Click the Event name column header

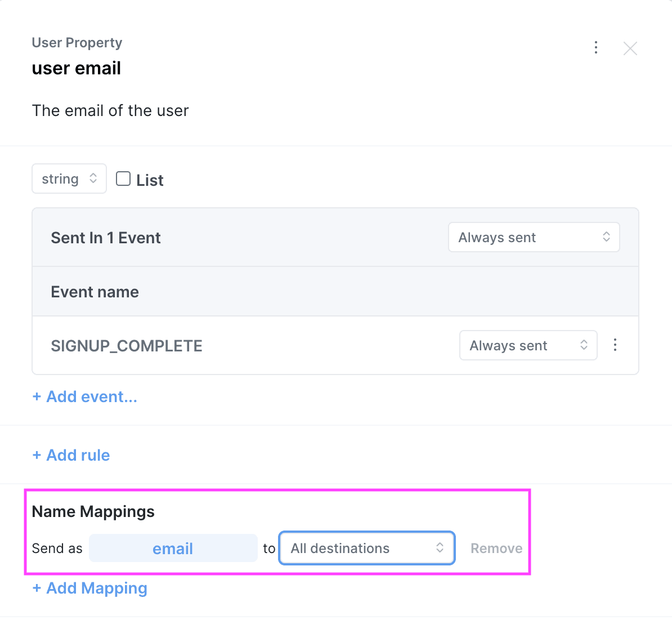[x=95, y=292]
